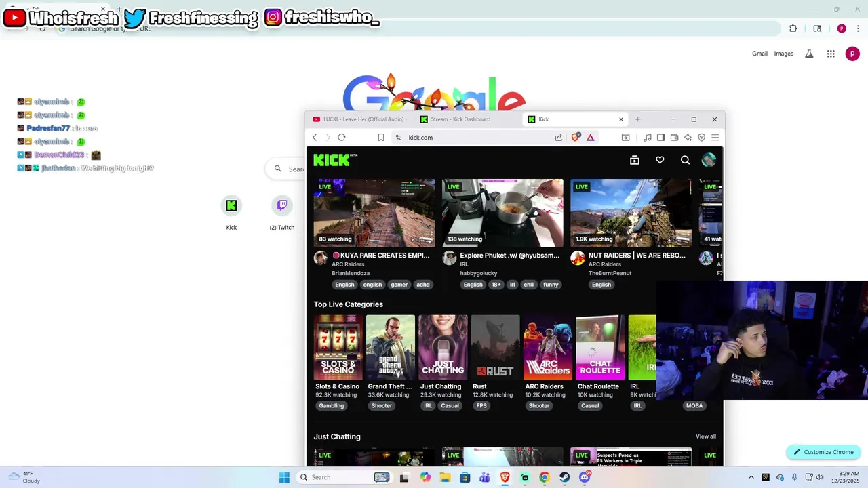
Task: Open NUT RAIDERS stream thumbnail
Action: point(631,213)
